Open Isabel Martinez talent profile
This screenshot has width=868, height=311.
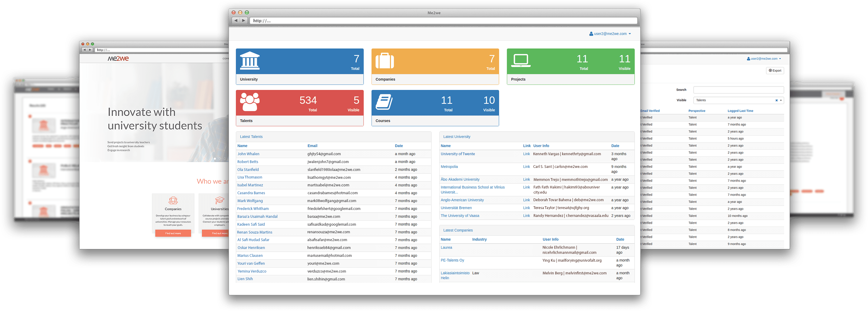point(250,185)
